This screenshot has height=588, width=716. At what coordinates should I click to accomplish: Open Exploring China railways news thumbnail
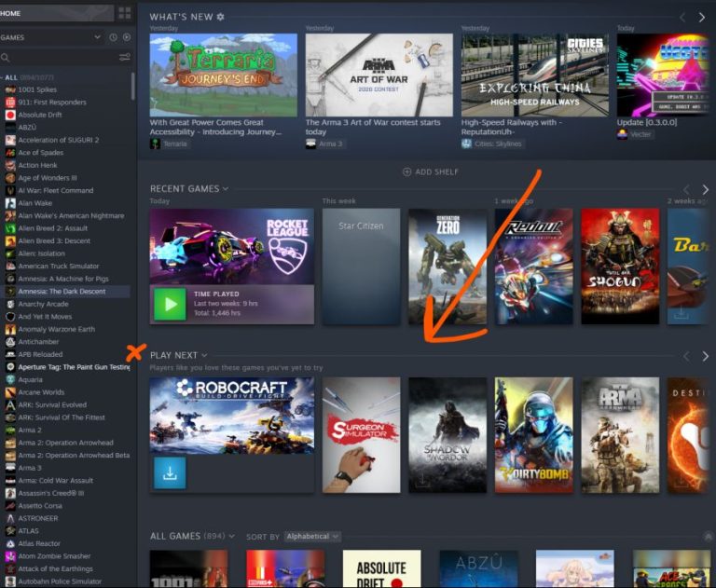[x=535, y=75]
